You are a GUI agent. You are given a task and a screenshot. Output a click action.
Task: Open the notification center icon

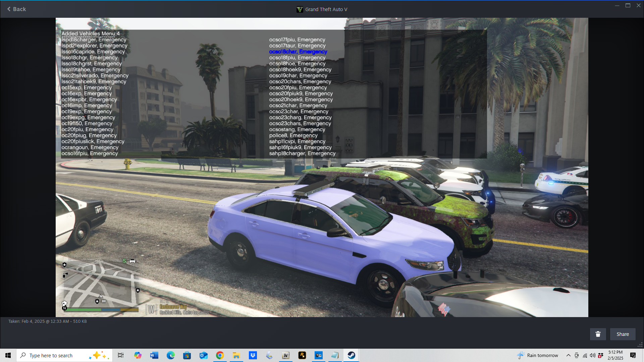click(x=633, y=355)
